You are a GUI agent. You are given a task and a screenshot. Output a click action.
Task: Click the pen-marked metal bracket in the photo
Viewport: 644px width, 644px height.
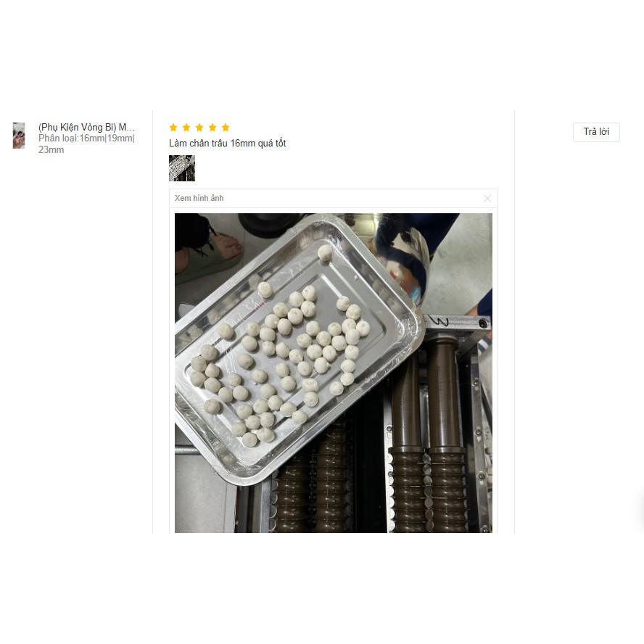click(x=456, y=324)
